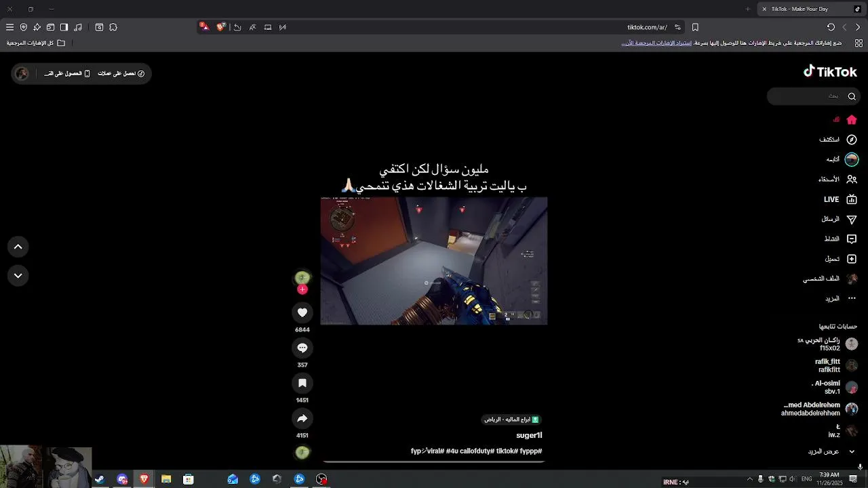Click the gameplay video to pause
The width and height of the screenshot is (868, 488).
[x=434, y=261]
